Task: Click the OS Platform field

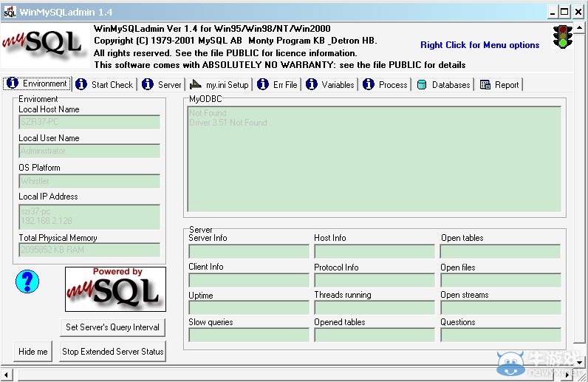Action: pyautogui.click(x=89, y=181)
